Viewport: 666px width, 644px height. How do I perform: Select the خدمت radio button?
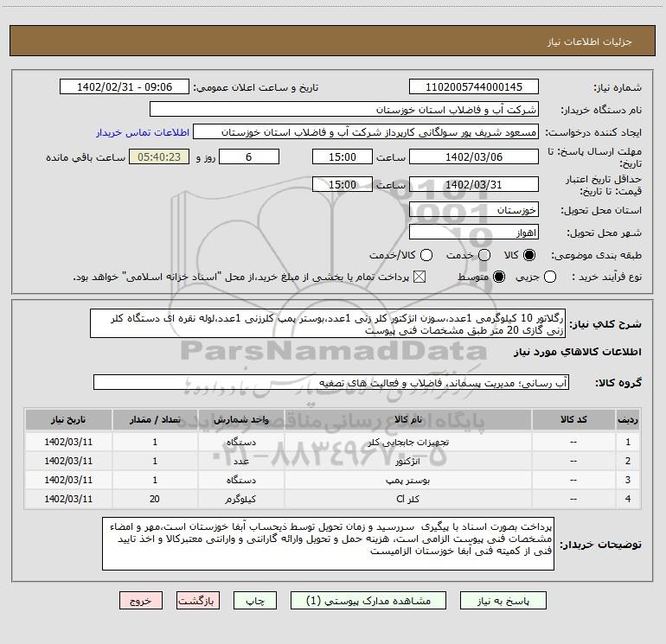484,255
